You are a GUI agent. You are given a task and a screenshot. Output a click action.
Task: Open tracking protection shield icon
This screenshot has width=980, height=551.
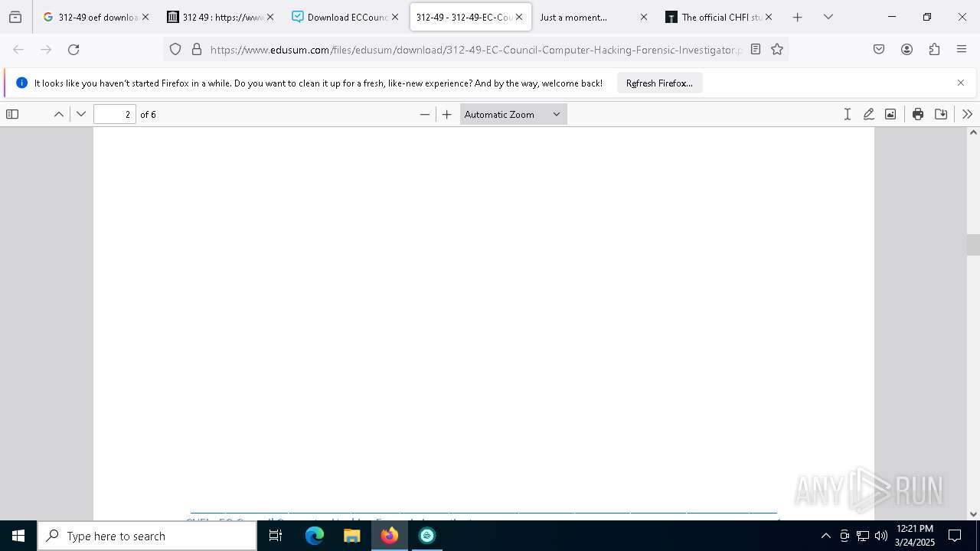(x=175, y=50)
